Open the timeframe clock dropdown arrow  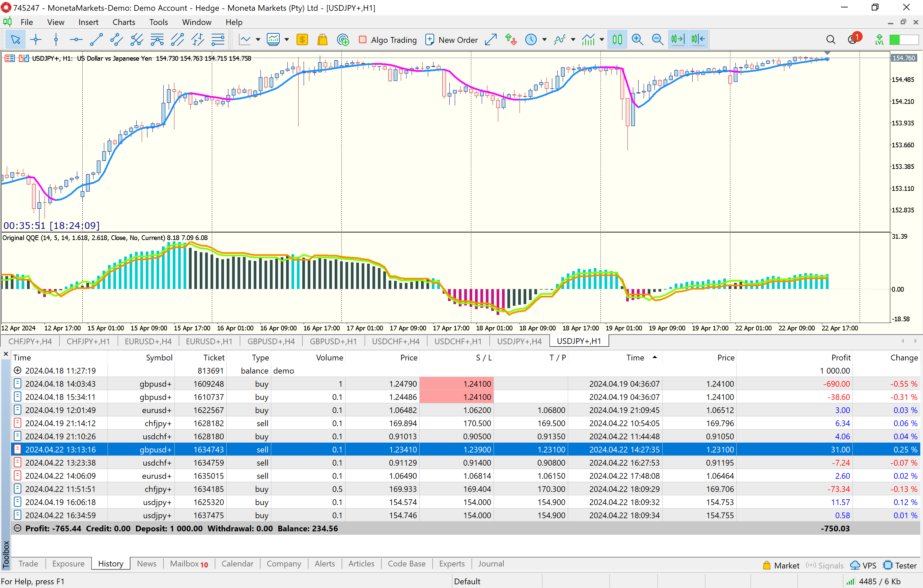[544, 39]
